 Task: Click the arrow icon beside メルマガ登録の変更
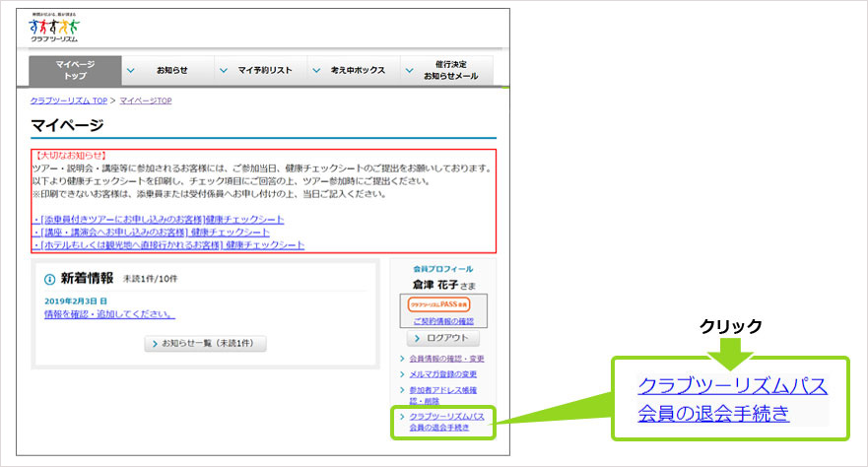point(403,374)
